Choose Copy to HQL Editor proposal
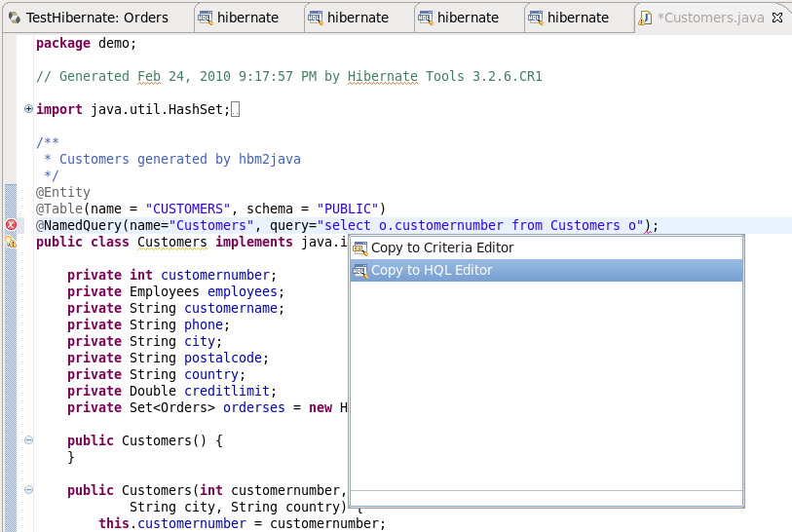The width and height of the screenshot is (792, 532). [x=432, y=271]
